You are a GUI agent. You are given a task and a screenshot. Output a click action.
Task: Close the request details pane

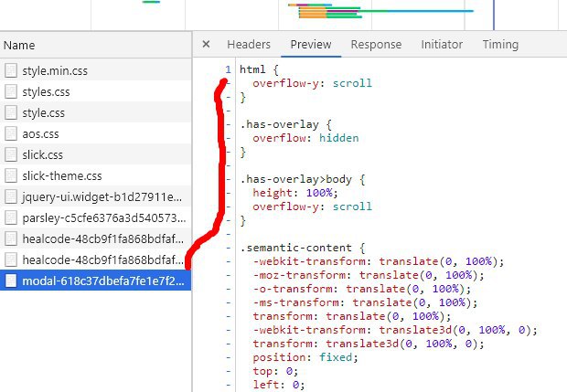(x=206, y=45)
